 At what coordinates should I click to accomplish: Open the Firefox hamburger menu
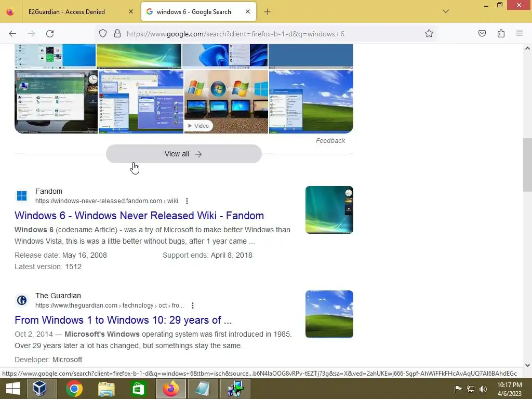click(x=520, y=33)
